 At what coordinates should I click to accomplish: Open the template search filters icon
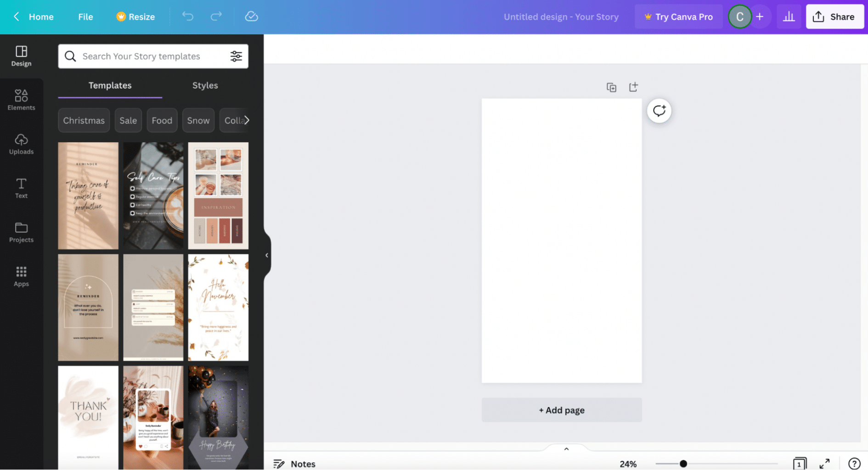tap(236, 56)
